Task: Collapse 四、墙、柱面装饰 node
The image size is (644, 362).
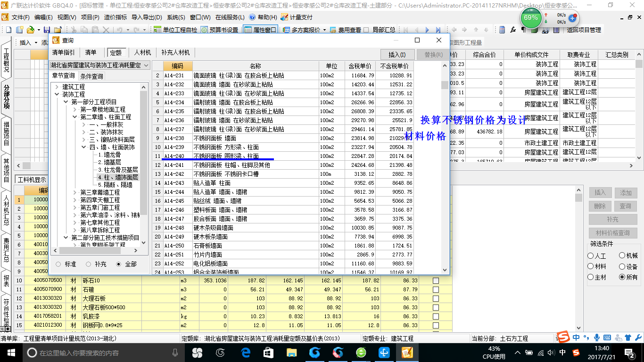Action: pos(84,147)
